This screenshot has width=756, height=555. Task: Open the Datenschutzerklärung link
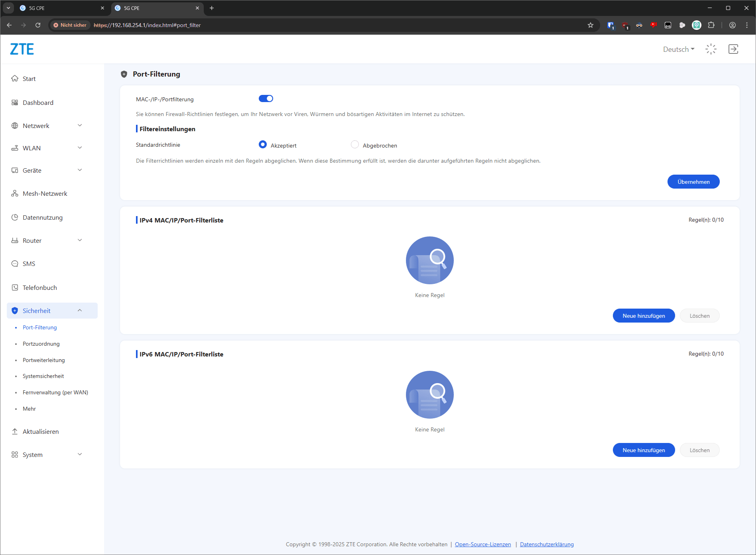[x=547, y=544]
